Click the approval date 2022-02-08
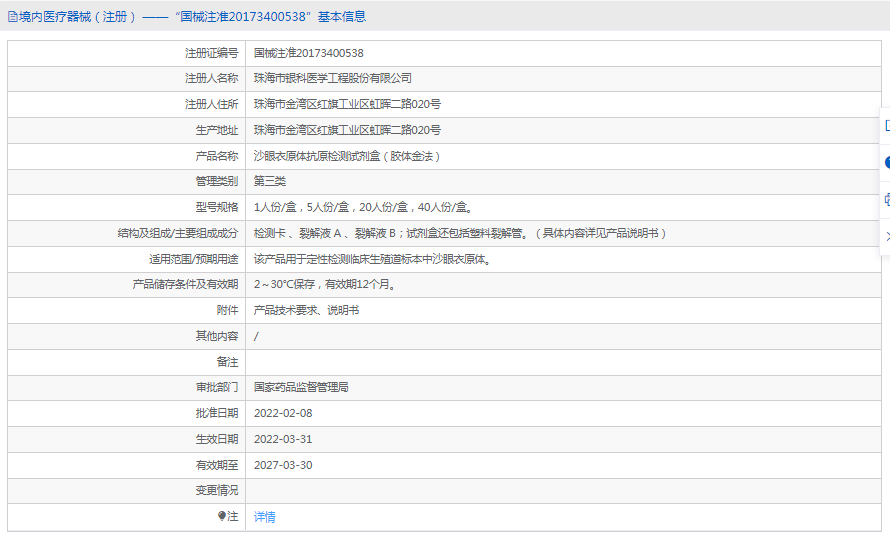Viewport: 890px width, 535px height. pos(283,413)
